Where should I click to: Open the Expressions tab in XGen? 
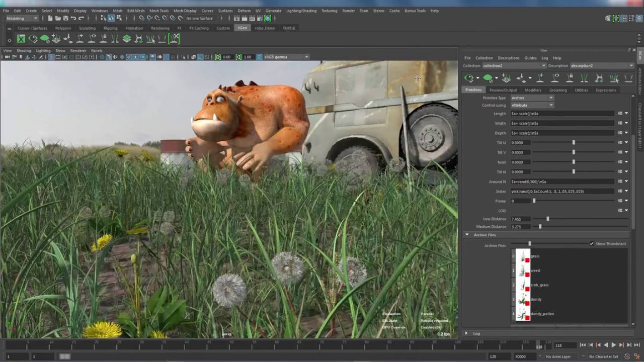606,90
